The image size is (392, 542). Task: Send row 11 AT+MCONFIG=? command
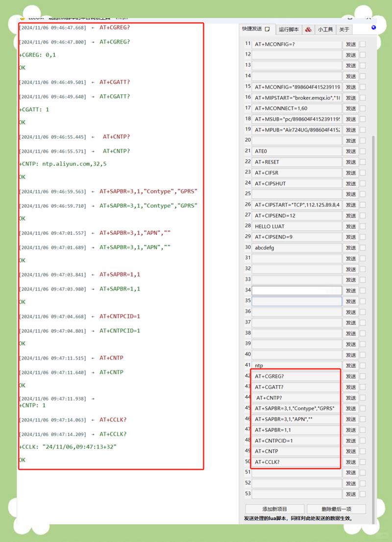(x=351, y=44)
